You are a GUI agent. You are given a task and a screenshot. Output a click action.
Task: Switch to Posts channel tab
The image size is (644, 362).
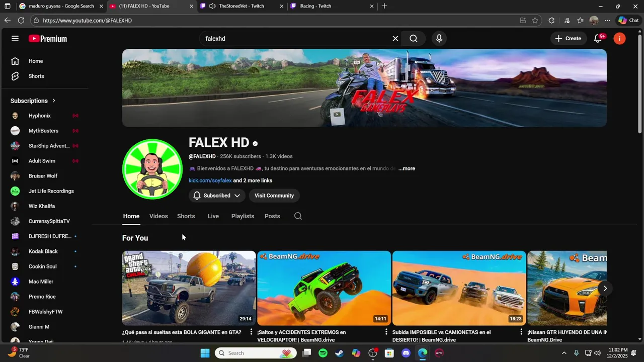coord(272,216)
